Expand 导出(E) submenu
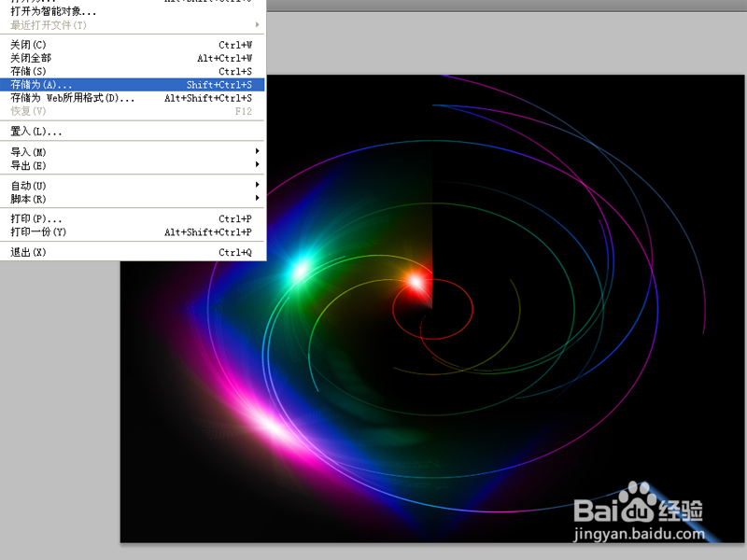Screen dimensions: 747x560 tap(133, 165)
